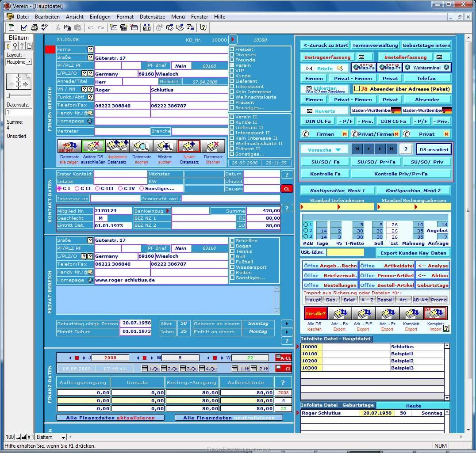
Task: Click the Datensatz suchen magnifier icon
Action: tap(141, 146)
